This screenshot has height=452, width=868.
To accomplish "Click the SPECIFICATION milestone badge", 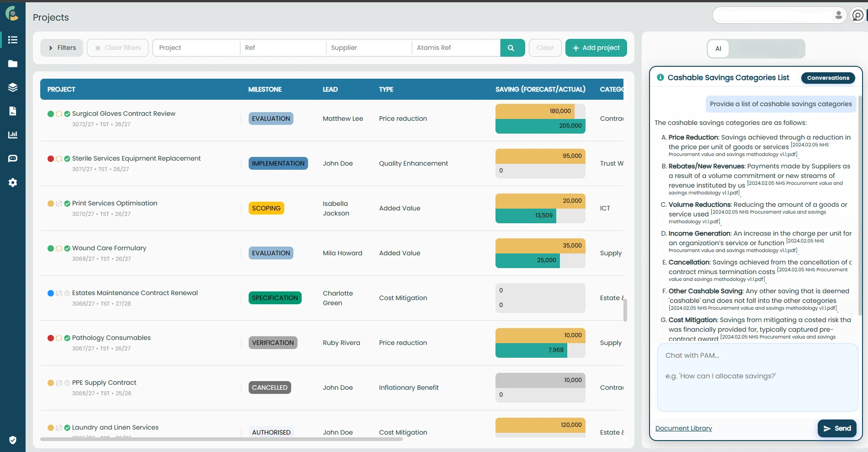I will tap(275, 298).
